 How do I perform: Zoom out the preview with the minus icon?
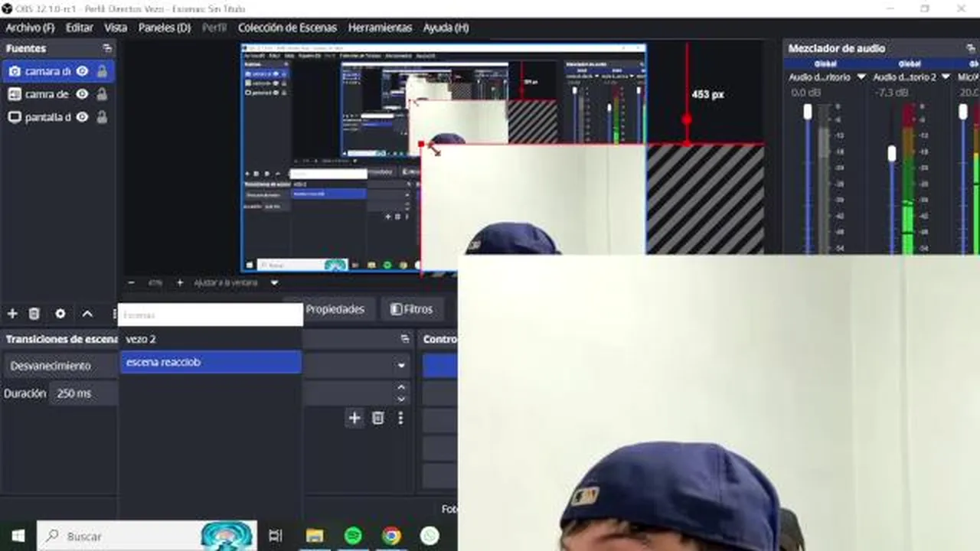131,282
